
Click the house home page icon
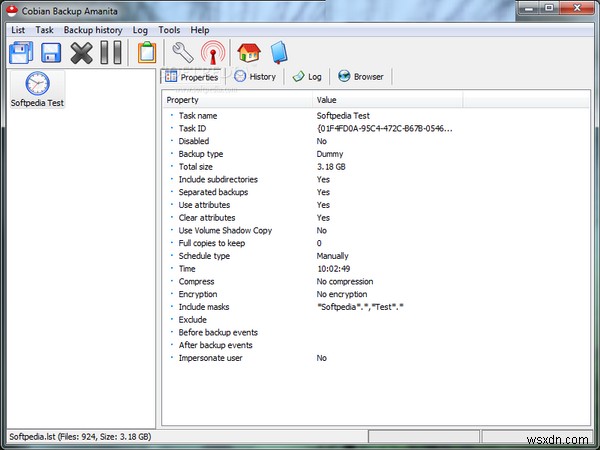(x=249, y=52)
